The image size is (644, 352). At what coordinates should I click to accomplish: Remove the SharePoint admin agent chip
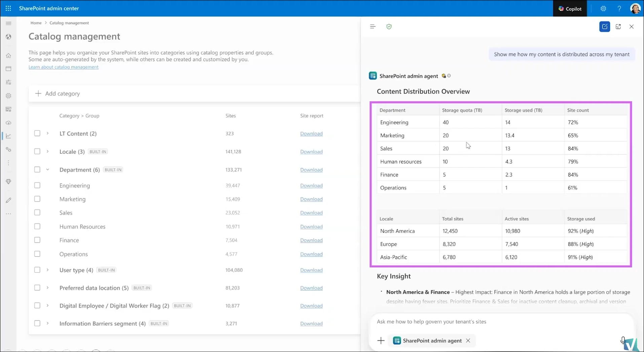(468, 341)
